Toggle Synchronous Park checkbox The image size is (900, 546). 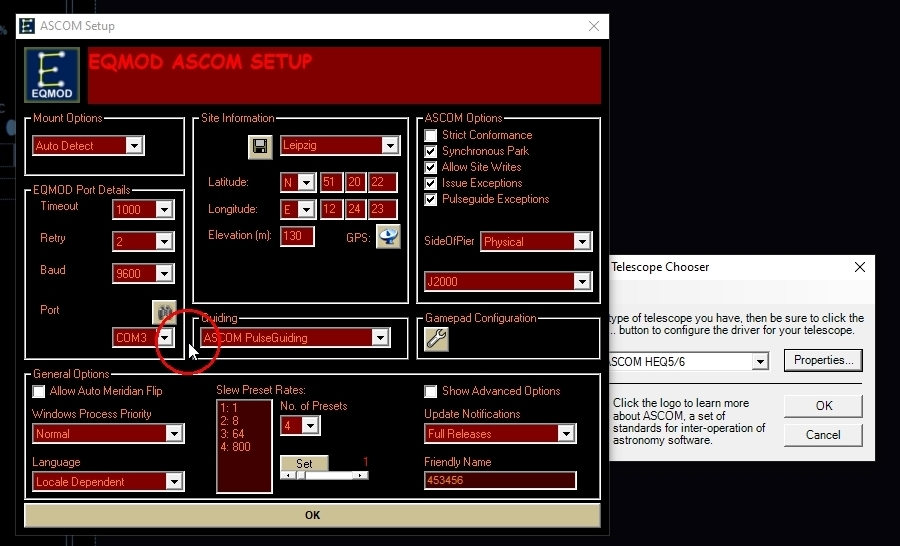point(430,152)
